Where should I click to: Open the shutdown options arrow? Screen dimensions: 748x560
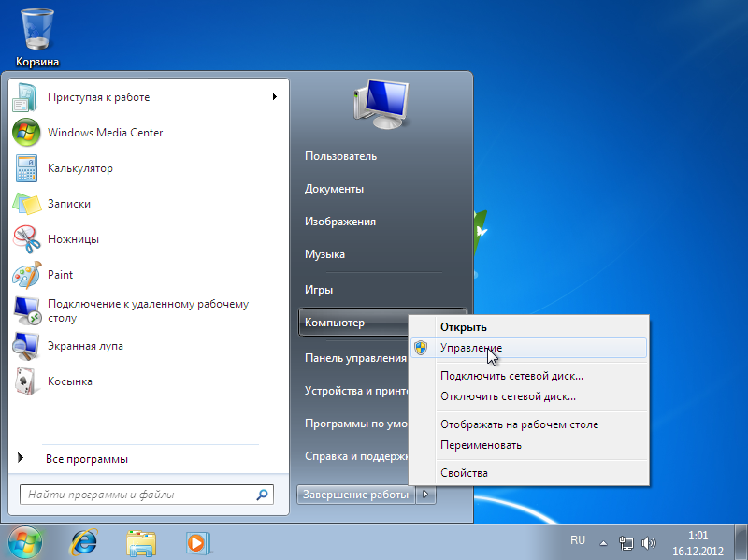tap(425, 495)
